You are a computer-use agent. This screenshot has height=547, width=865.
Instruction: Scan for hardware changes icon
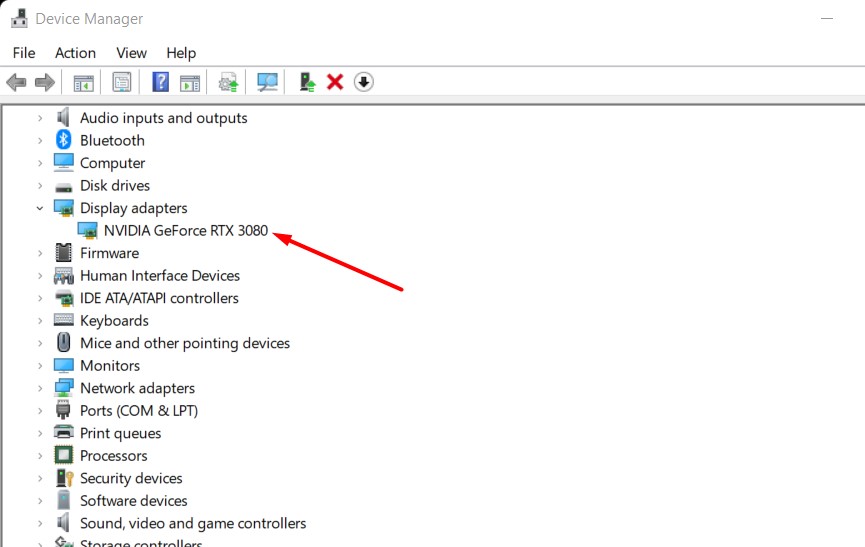tap(267, 82)
